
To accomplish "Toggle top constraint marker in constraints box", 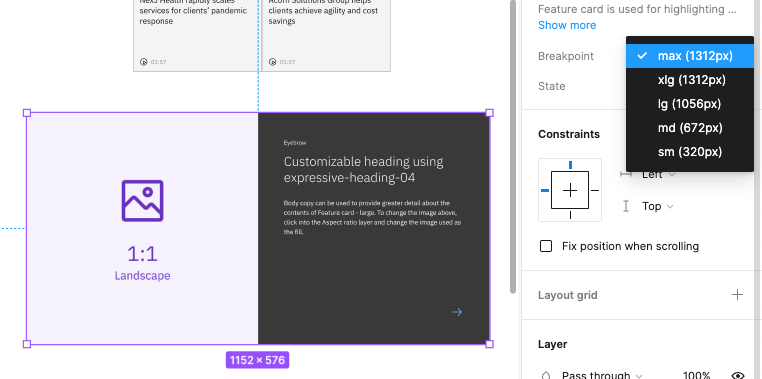I will coord(570,165).
